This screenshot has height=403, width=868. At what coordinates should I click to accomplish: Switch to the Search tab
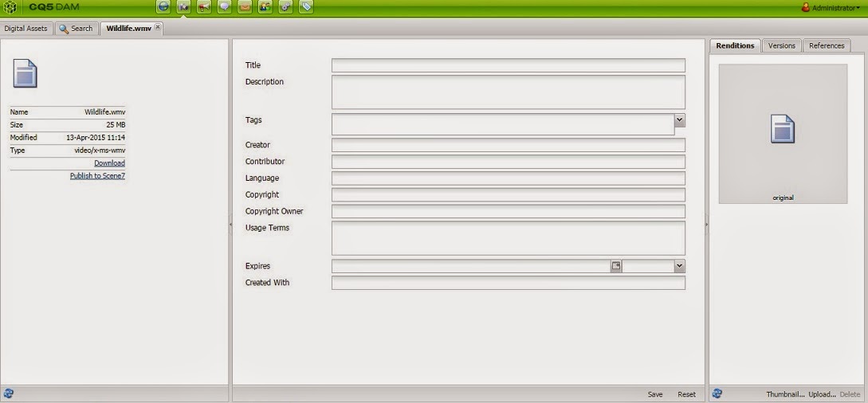point(77,28)
